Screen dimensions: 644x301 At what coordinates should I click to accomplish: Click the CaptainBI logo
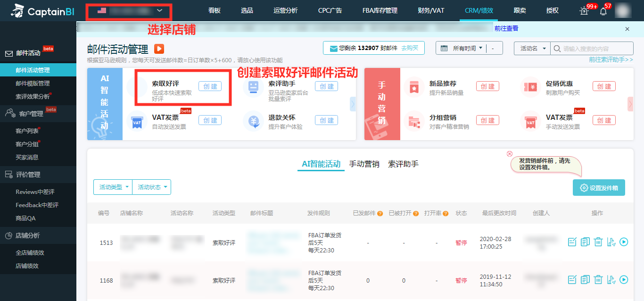tap(41, 10)
